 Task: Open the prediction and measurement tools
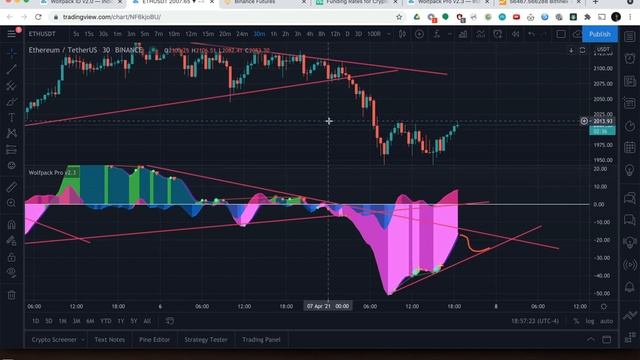(x=11, y=150)
